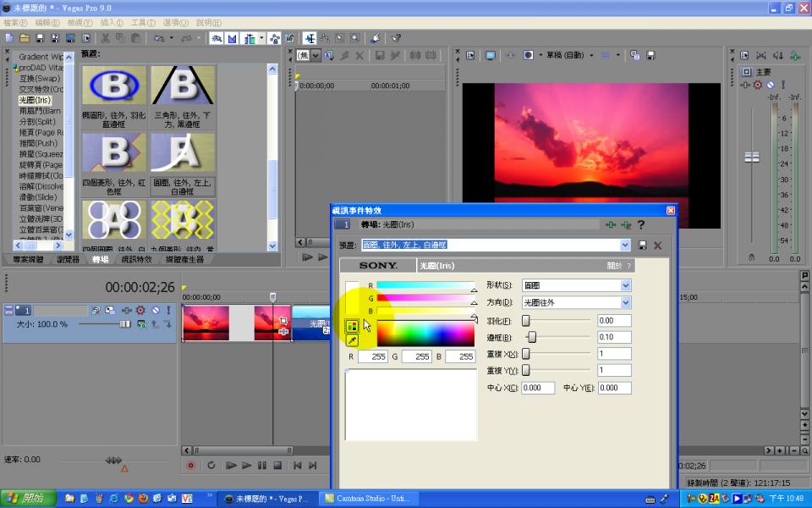Click the 邊框 (border) slider handle
The width and height of the screenshot is (812, 508).
point(531,337)
